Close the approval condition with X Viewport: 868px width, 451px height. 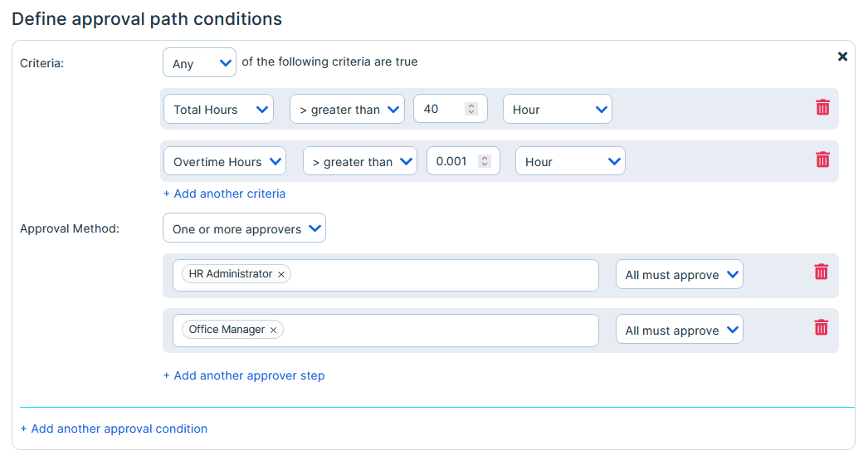click(842, 56)
